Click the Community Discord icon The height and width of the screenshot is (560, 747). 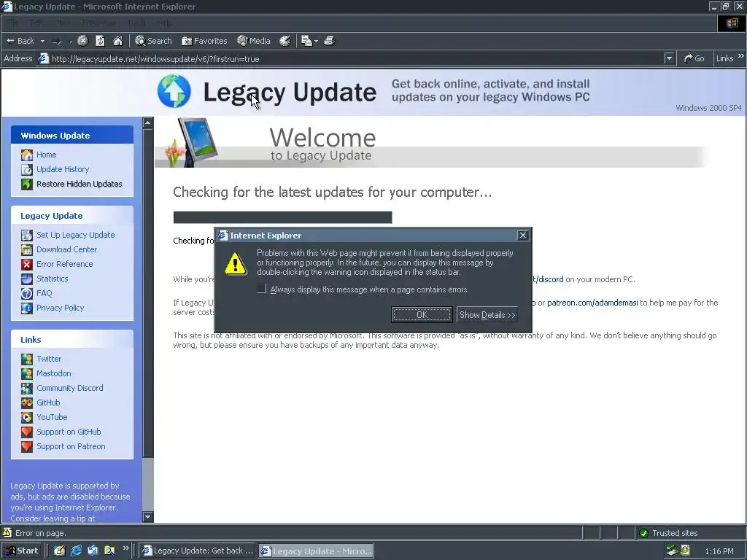[27, 389]
